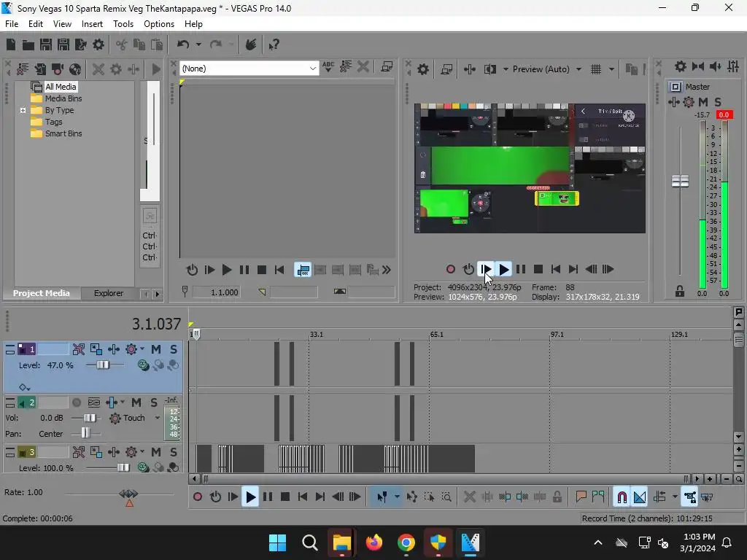Open a project using folder icon
Screen dimensions: 747x560
(x=28, y=44)
